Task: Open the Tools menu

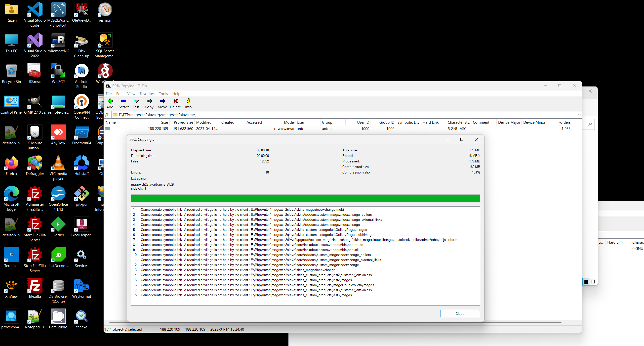Action: 163,94
